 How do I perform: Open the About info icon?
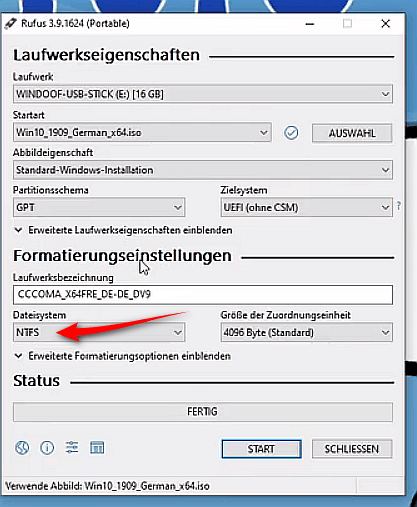[47, 448]
